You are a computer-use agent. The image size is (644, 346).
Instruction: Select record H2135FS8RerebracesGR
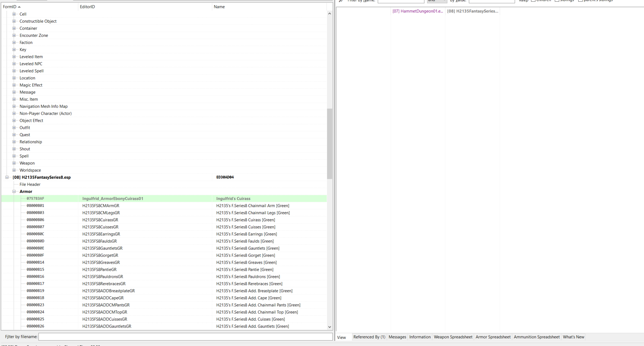point(164,284)
